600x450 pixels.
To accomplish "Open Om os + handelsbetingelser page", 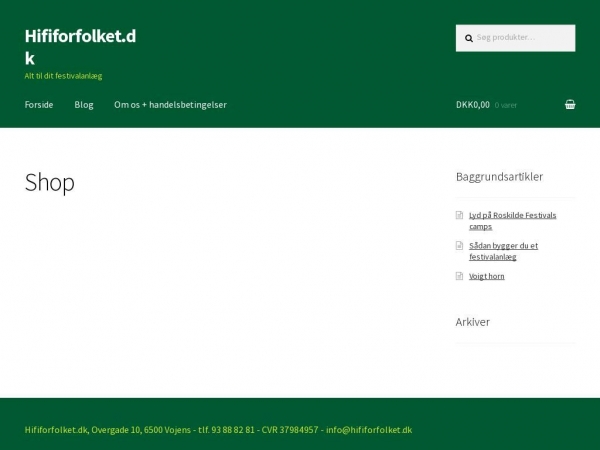I will [170, 104].
